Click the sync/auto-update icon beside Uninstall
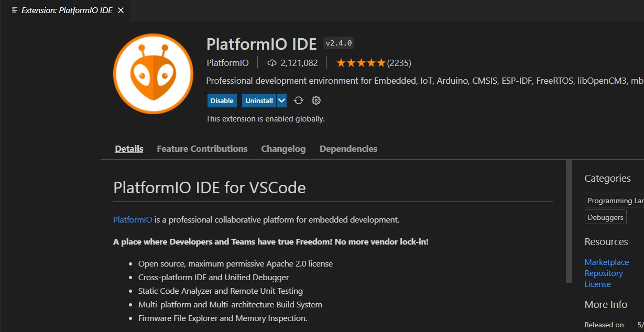Image resolution: width=644 pixels, height=332 pixels. 299,101
